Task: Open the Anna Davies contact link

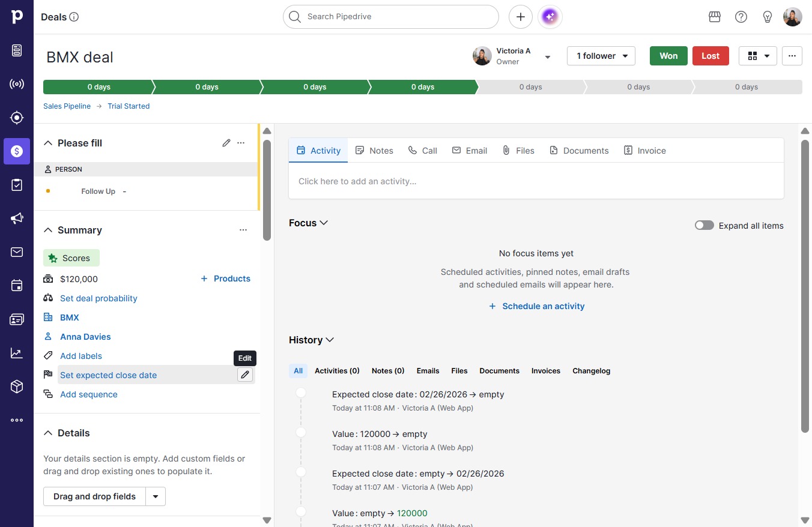Action: [85, 337]
